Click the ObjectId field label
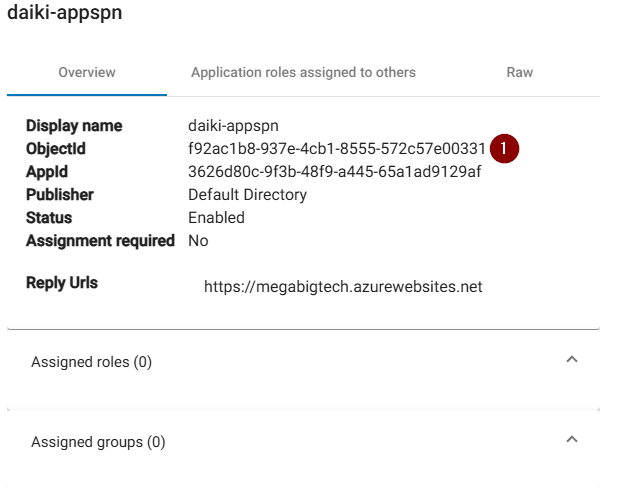The width and height of the screenshot is (617, 488). coord(56,149)
